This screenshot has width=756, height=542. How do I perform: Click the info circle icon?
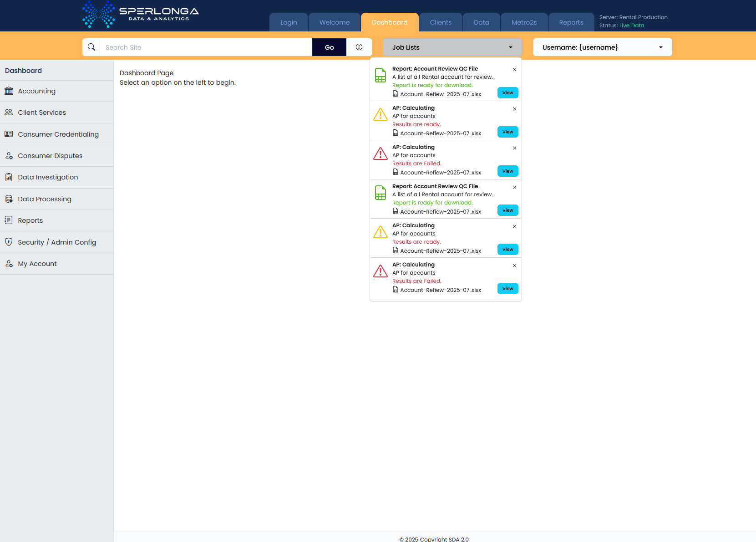click(x=359, y=47)
